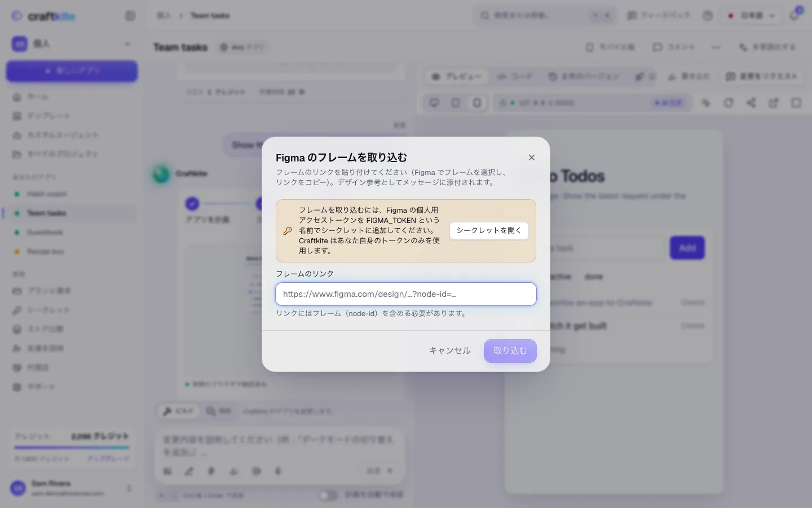Toggle the sidebar collapse icon beside the logo
This screenshot has height=508, width=812.
130,16
